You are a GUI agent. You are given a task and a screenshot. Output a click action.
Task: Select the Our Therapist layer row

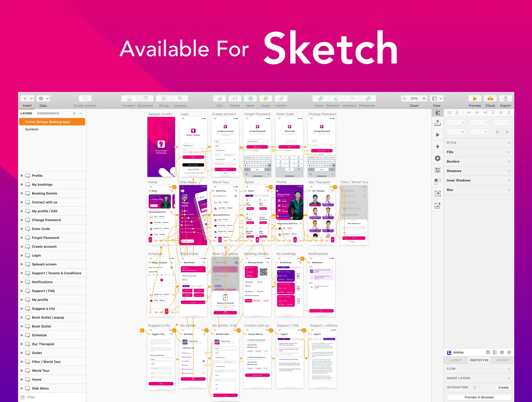pyautogui.click(x=52, y=344)
